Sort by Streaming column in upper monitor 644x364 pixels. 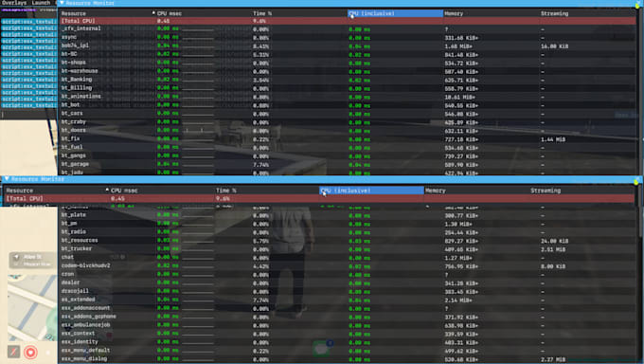[554, 13]
